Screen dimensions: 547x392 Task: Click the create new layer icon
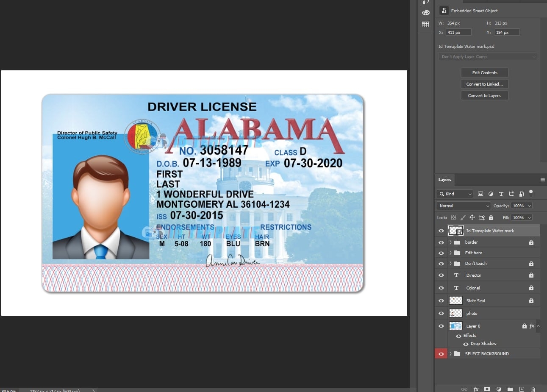coord(522,389)
